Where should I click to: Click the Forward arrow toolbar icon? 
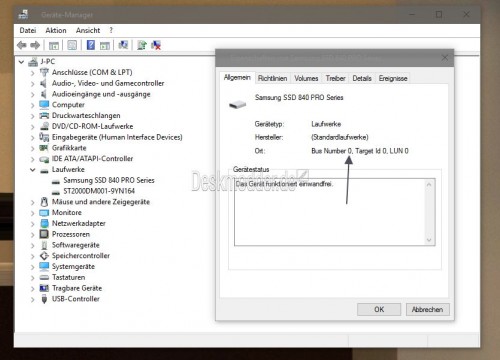pyautogui.click(x=35, y=45)
